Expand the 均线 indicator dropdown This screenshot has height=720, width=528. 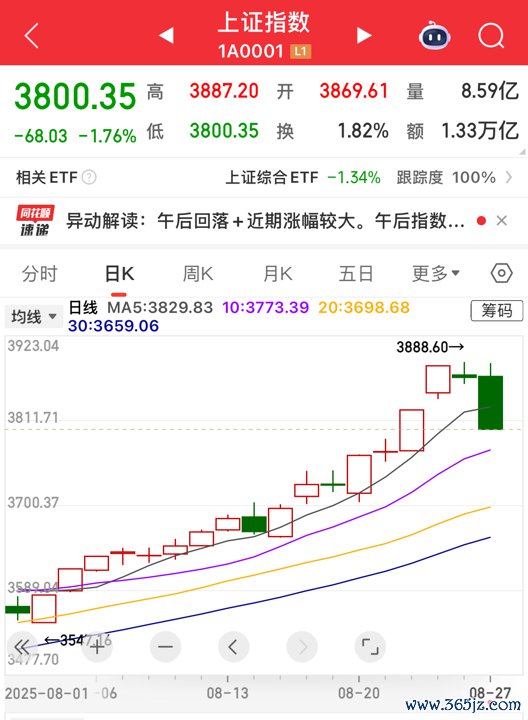[x=34, y=316]
